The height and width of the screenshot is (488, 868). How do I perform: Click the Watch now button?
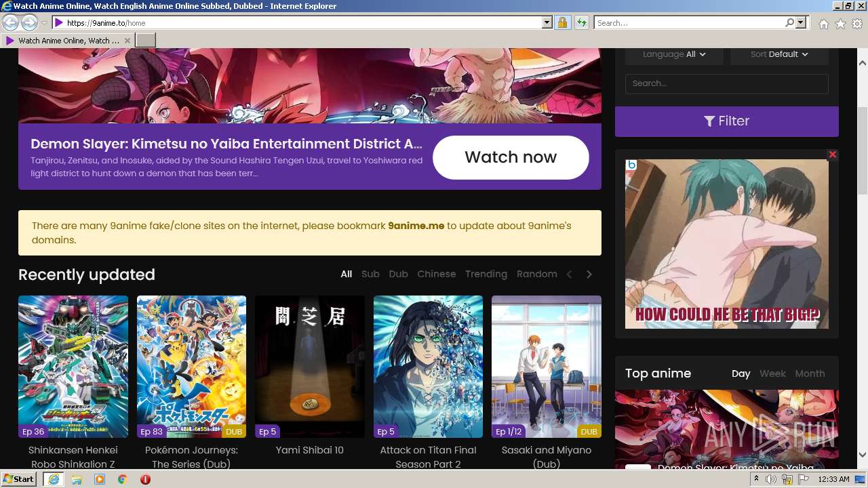(x=511, y=157)
